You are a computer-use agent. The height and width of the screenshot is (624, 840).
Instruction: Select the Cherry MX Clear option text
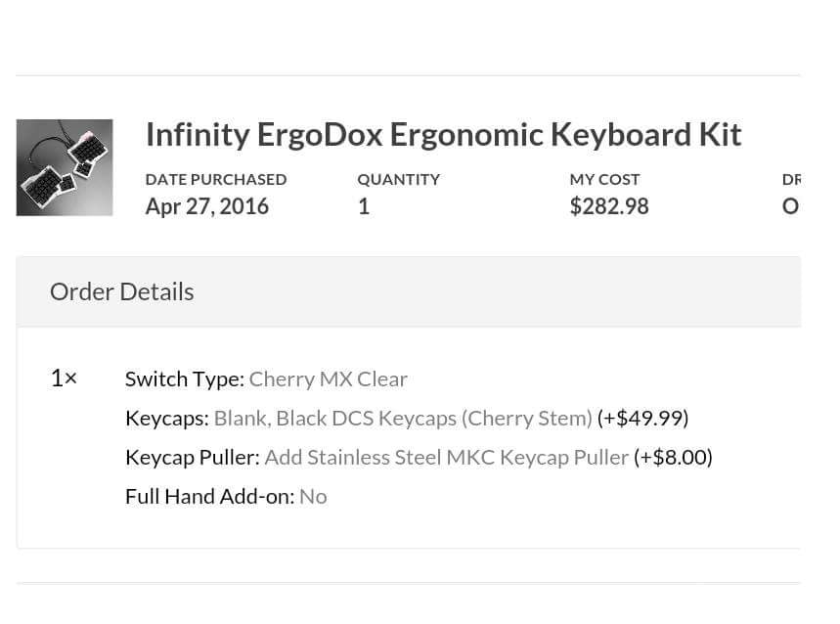[x=328, y=379]
